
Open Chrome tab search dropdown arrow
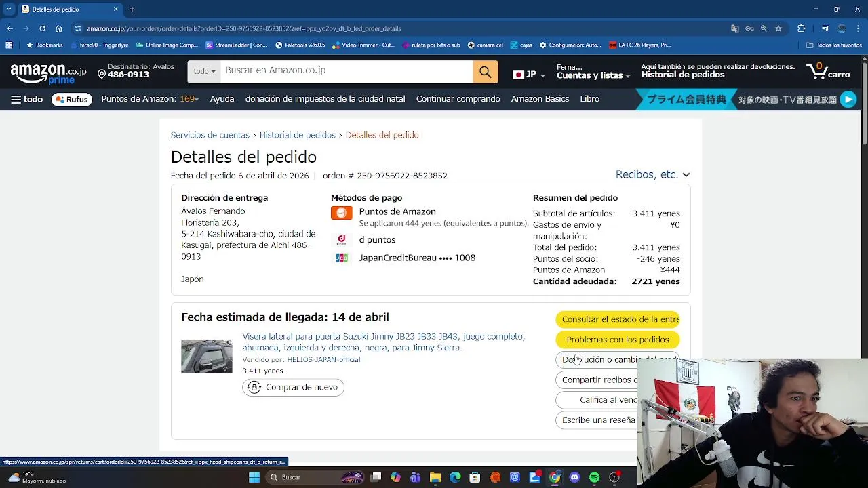[x=9, y=9]
